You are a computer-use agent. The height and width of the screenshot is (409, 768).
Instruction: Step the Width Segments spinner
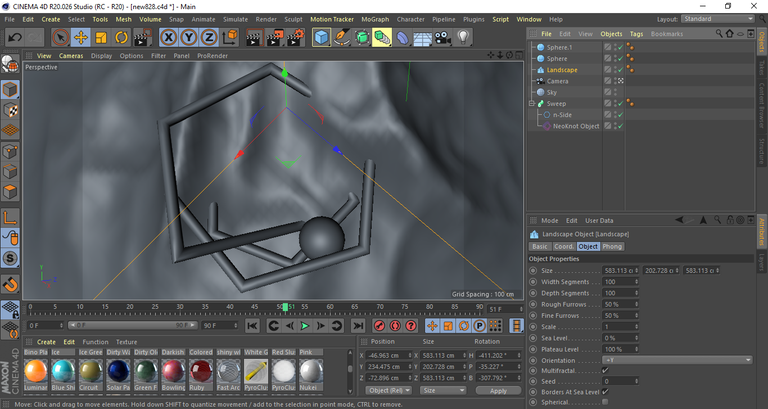click(x=636, y=282)
